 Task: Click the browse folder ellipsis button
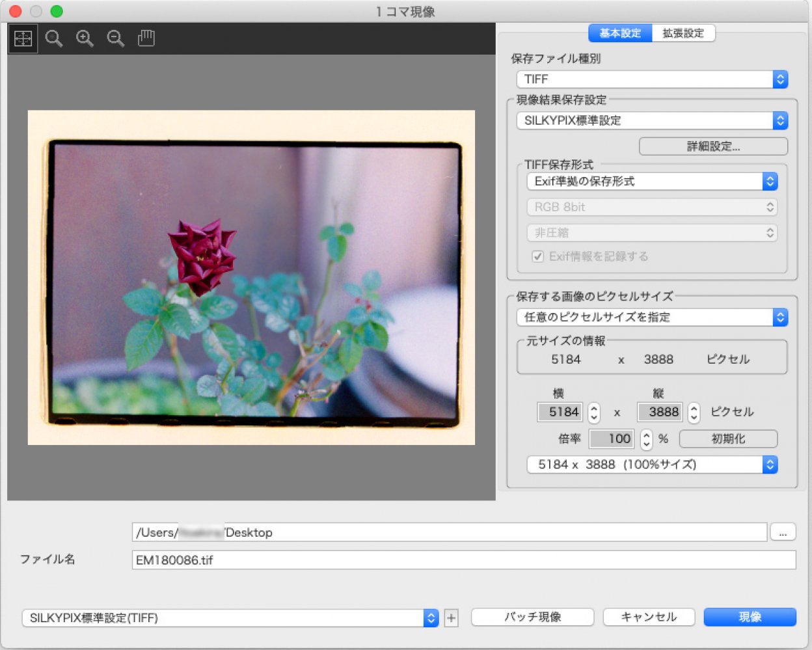coord(783,533)
